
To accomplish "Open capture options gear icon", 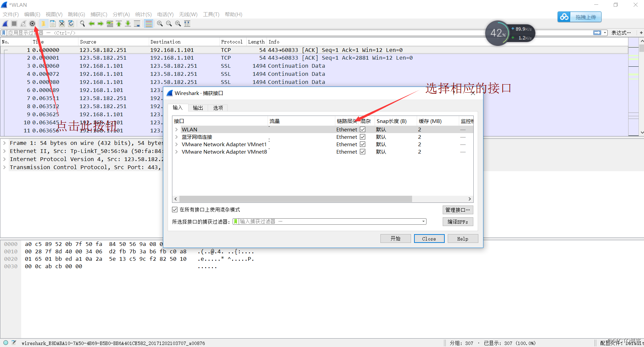I will pos(32,24).
